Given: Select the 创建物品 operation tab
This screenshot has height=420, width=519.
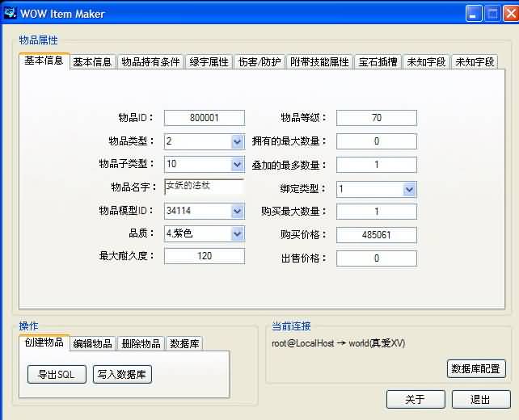Looking at the screenshot, I should 44,342.
